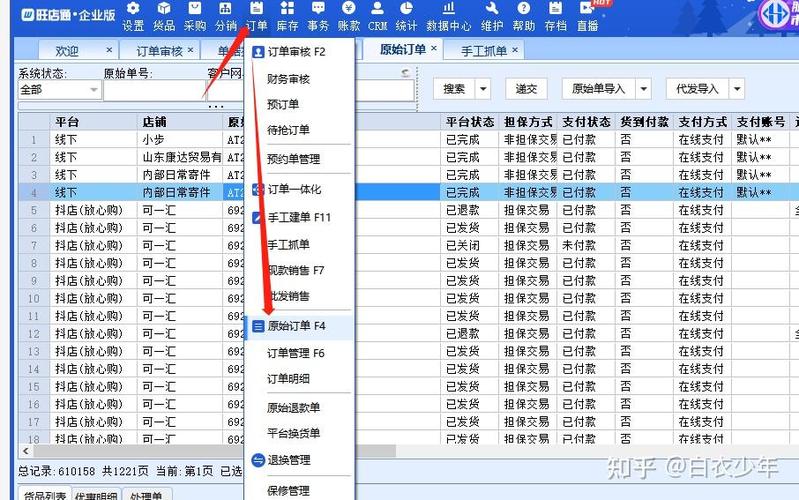The height and width of the screenshot is (500, 799).
Task: Open the 数据中心 data center icon
Action: click(448, 16)
